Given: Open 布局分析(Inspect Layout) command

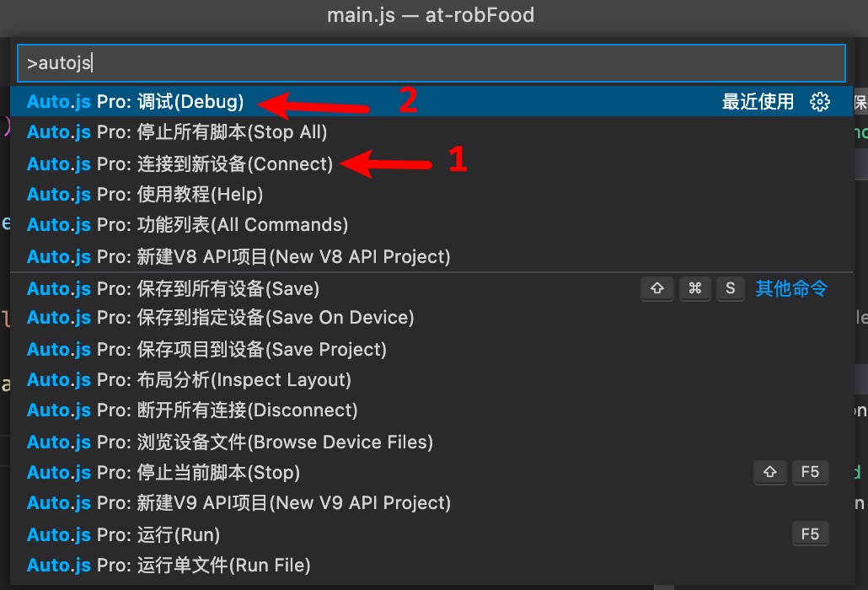Looking at the screenshot, I should (431, 379).
